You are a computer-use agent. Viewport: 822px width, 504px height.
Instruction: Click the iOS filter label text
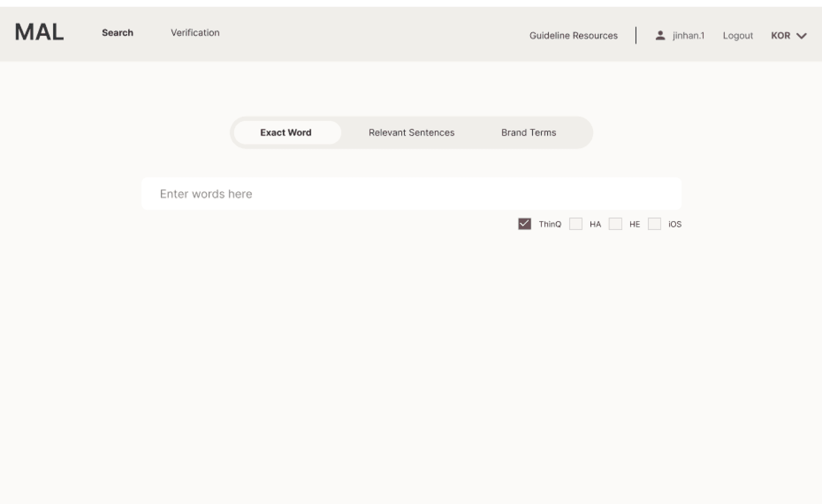[x=675, y=224]
